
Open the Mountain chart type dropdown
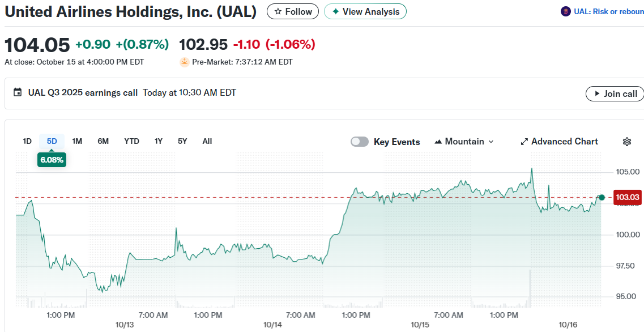pyautogui.click(x=464, y=142)
